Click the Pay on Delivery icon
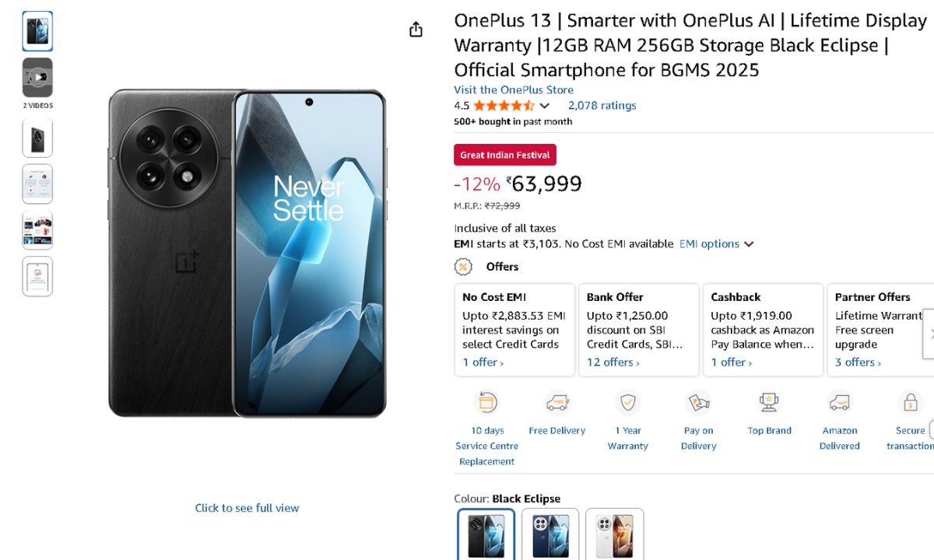Viewport: 934px width, 560px height. [x=698, y=402]
